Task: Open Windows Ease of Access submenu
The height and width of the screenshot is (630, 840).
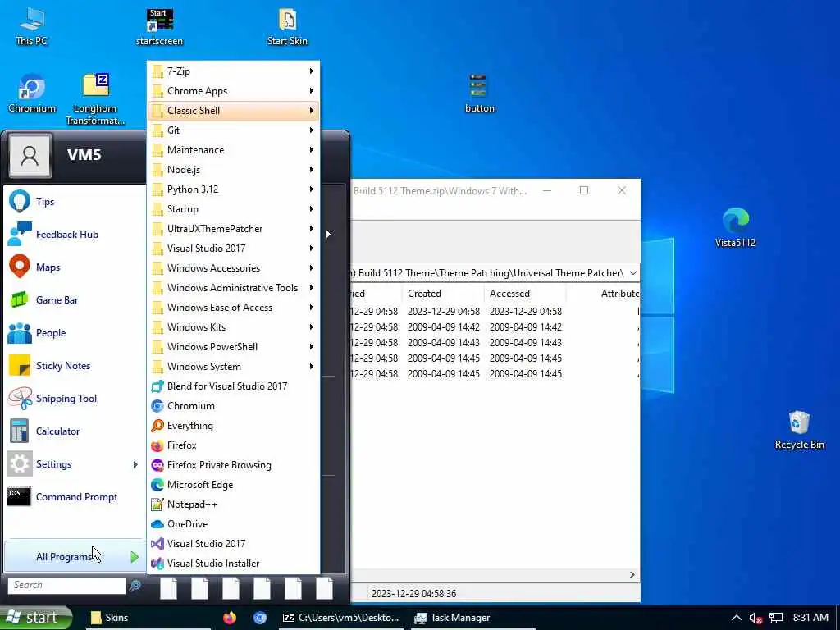Action: [x=234, y=307]
